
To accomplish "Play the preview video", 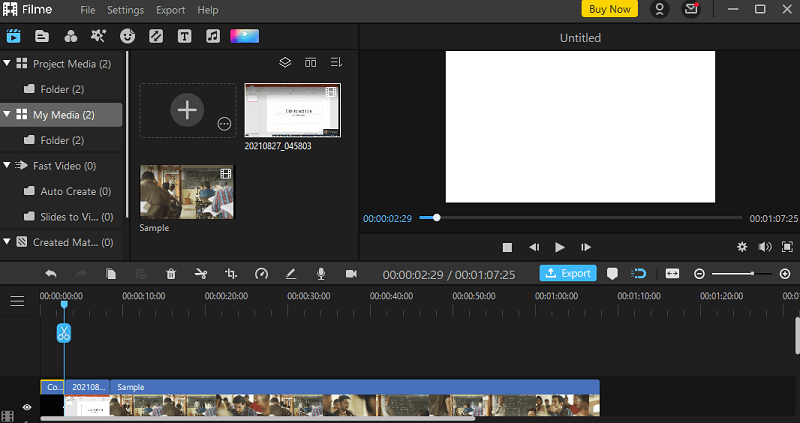I will click(560, 247).
